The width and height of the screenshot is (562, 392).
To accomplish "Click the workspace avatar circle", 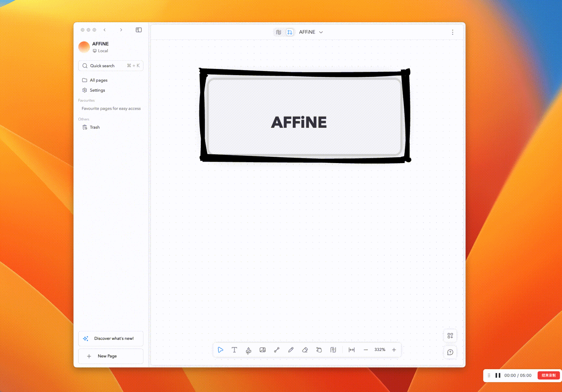I will click(x=84, y=47).
